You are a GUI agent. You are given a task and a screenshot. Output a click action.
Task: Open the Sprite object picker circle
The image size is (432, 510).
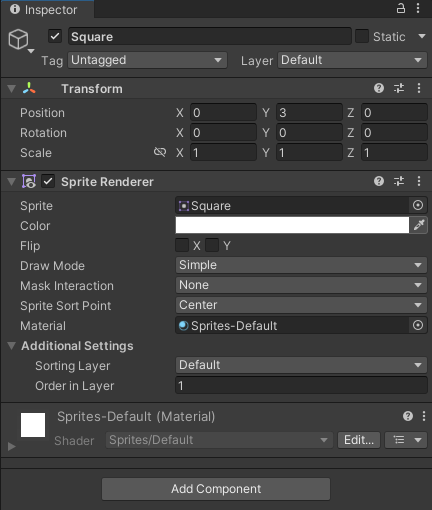click(x=418, y=205)
